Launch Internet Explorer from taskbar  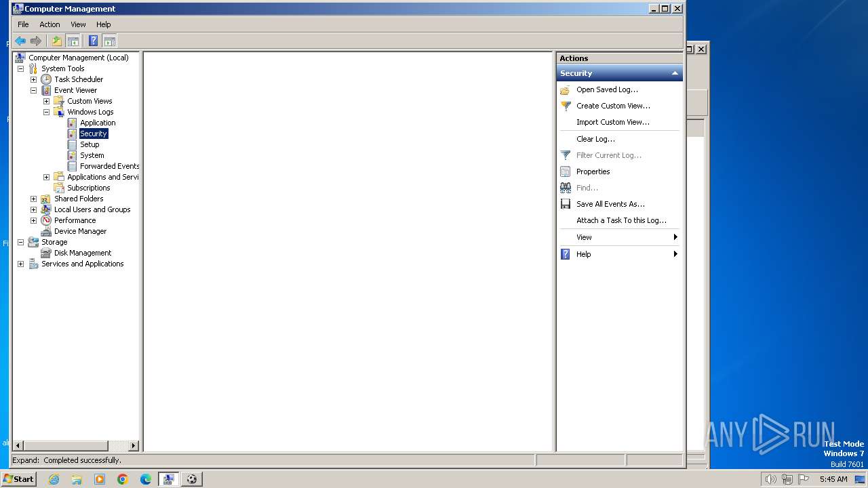click(x=54, y=479)
